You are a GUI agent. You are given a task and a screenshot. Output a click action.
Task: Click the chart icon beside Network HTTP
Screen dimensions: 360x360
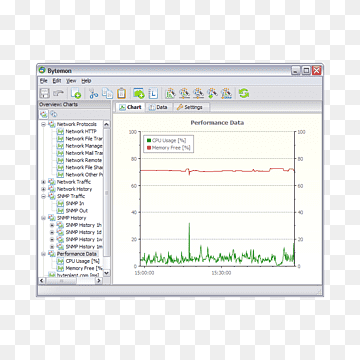tap(60, 132)
